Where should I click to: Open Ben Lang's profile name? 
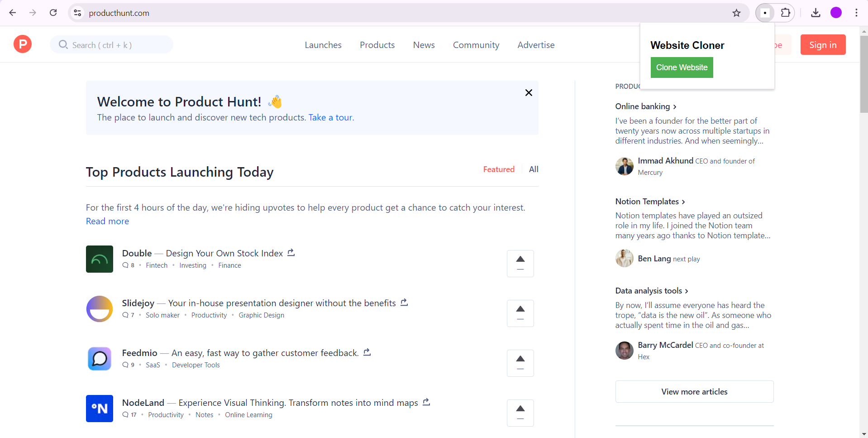654,259
